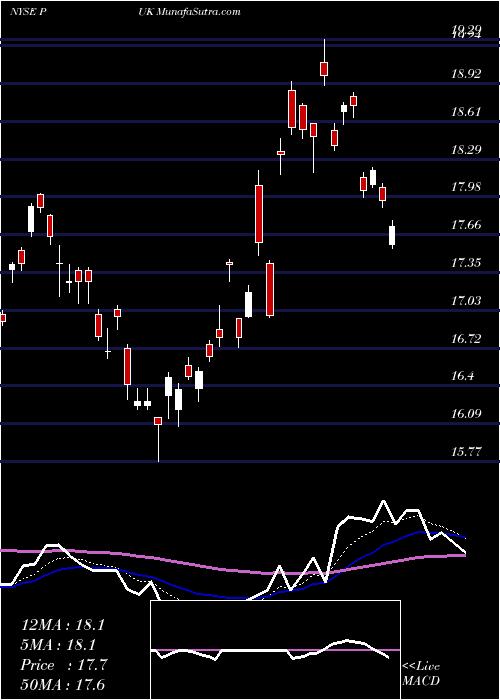Click the Price : 17.7 readout

(x=64, y=665)
